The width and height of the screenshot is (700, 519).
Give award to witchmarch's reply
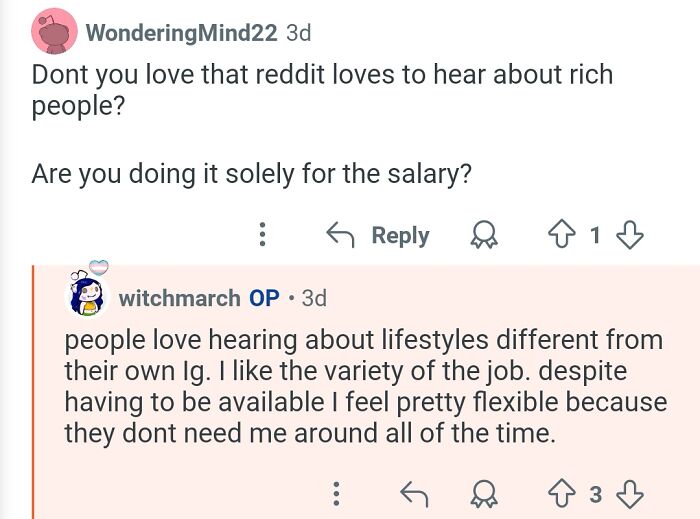click(486, 493)
